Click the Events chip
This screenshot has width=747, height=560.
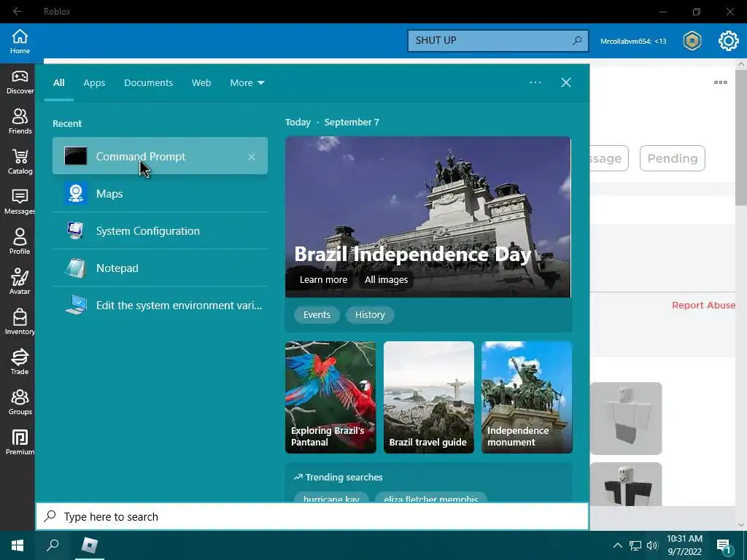click(x=317, y=315)
